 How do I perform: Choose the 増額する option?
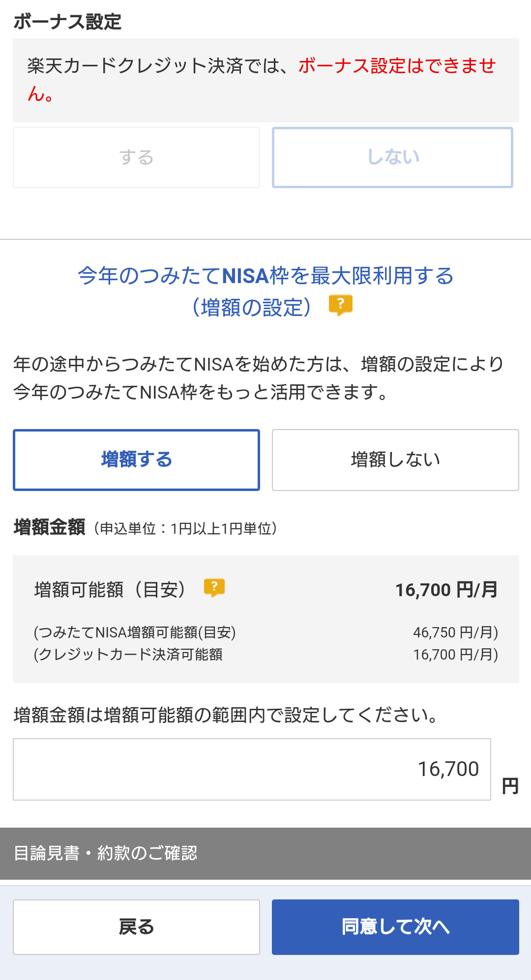pos(136,460)
